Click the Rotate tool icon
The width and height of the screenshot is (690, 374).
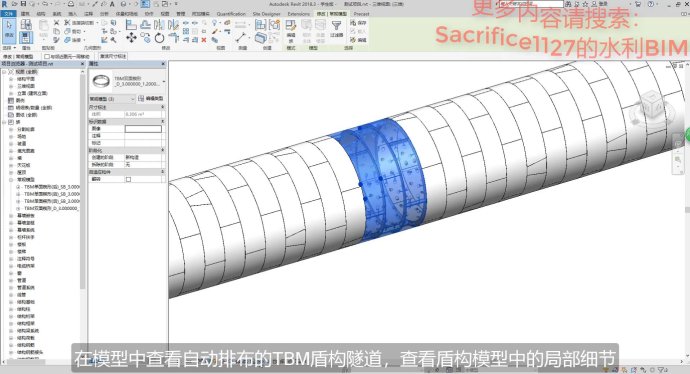[x=159, y=38]
